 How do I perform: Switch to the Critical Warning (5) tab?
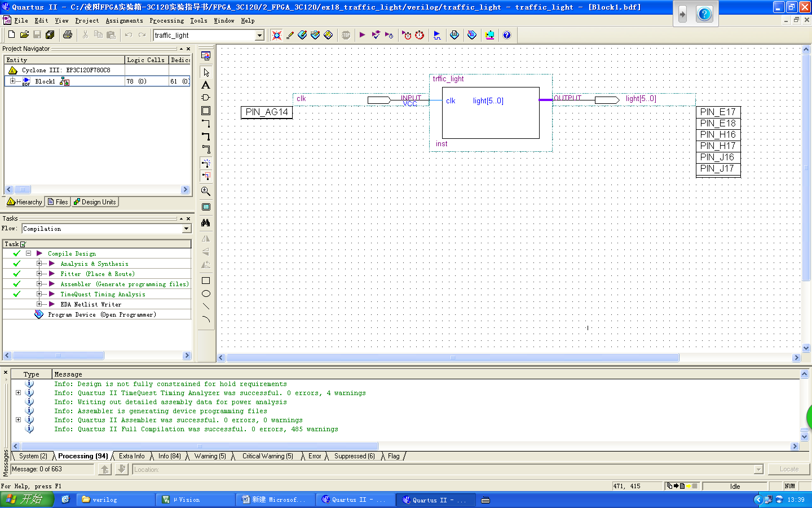pos(267,456)
